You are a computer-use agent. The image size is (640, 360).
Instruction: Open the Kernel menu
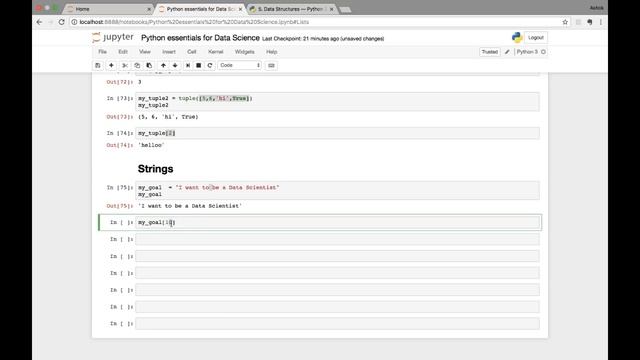216,52
